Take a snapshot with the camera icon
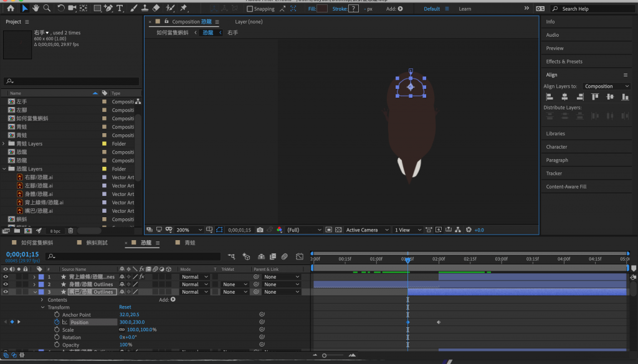 click(x=260, y=230)
